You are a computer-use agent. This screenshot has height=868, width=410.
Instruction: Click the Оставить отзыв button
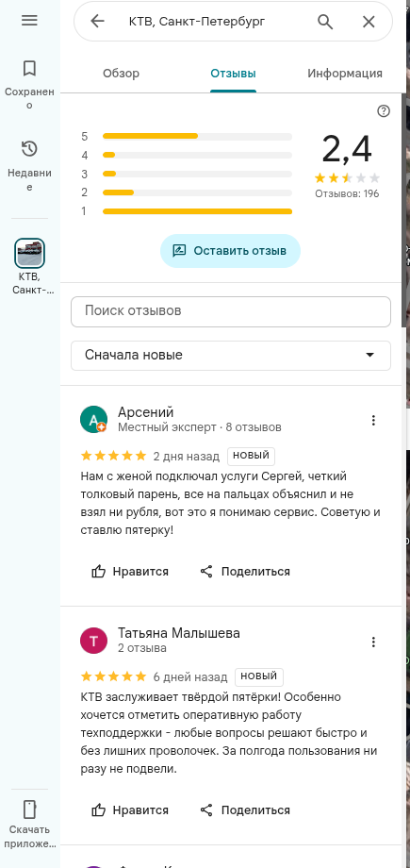coord(230,251)
